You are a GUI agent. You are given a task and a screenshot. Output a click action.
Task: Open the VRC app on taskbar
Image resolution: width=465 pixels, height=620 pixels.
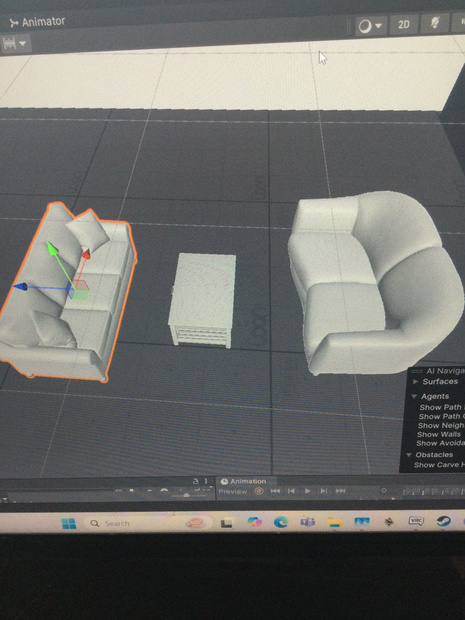(x=416, y=521)
